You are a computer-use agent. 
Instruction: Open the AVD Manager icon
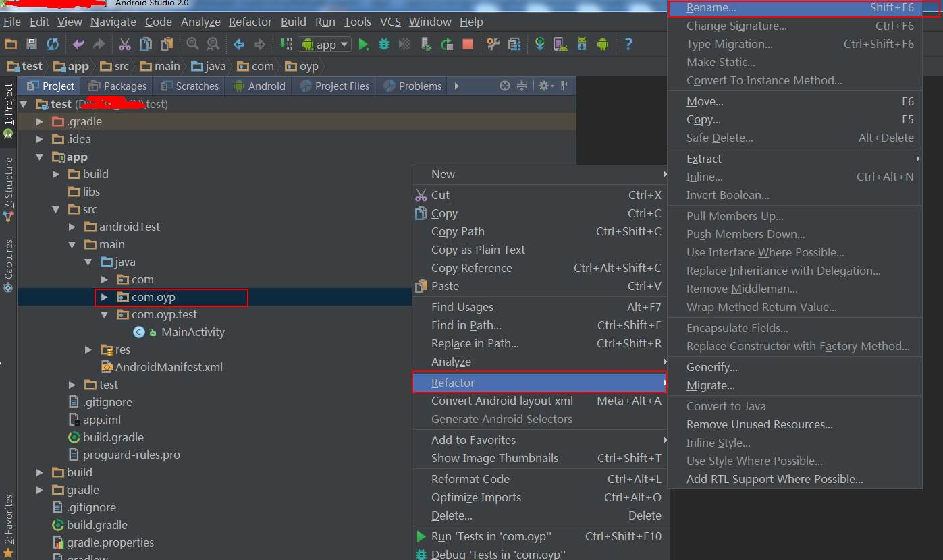click(560, 44)
